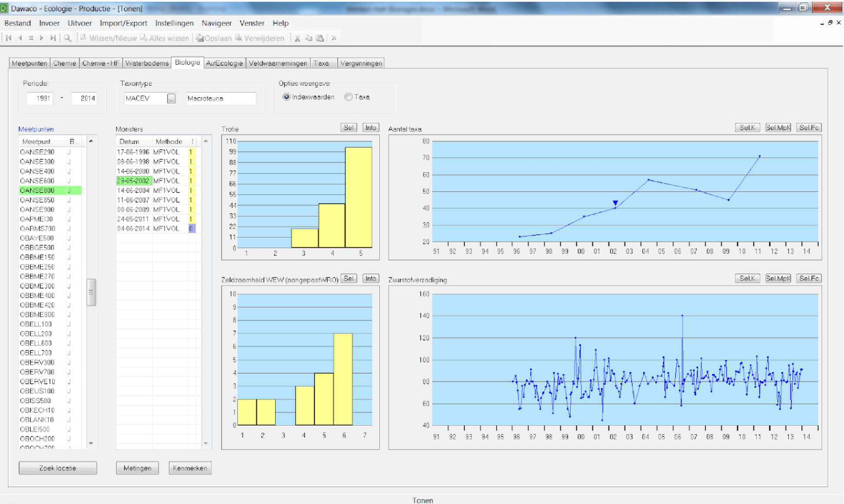Switch to the Chemie tab

point(65,63)
